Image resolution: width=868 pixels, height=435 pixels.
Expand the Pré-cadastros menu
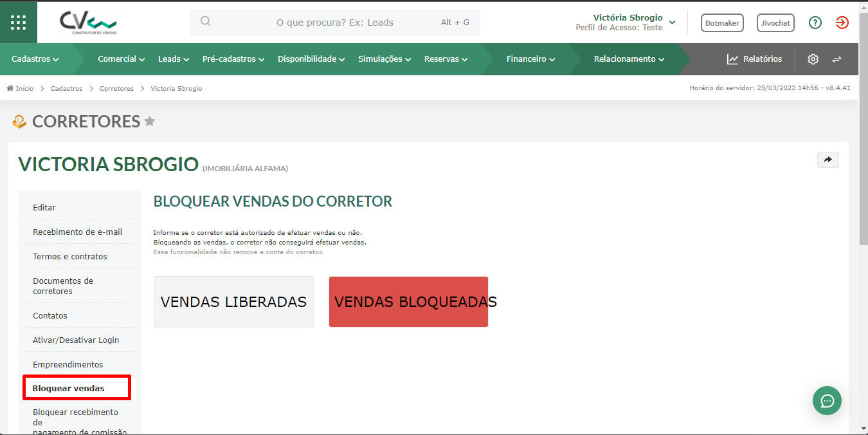click(233, 59)
